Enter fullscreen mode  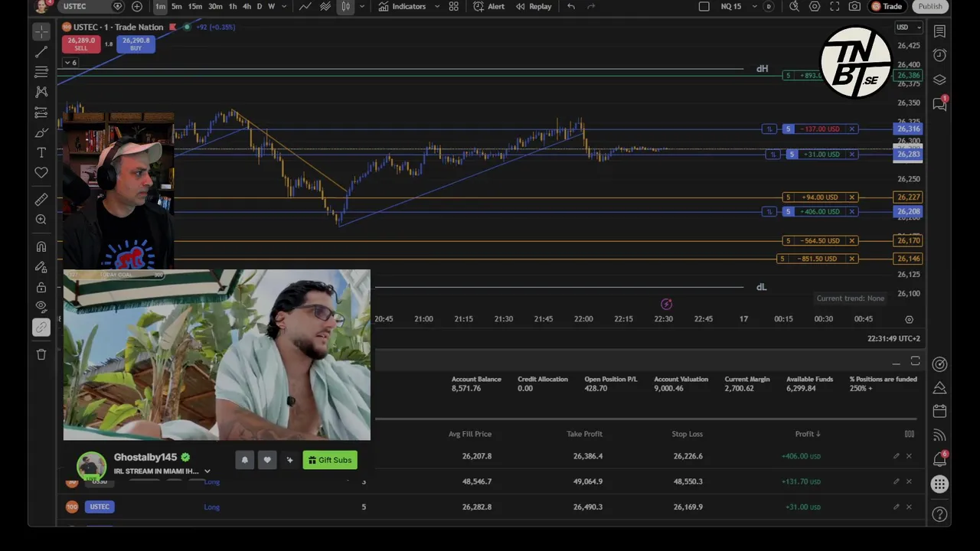[835, 6]
